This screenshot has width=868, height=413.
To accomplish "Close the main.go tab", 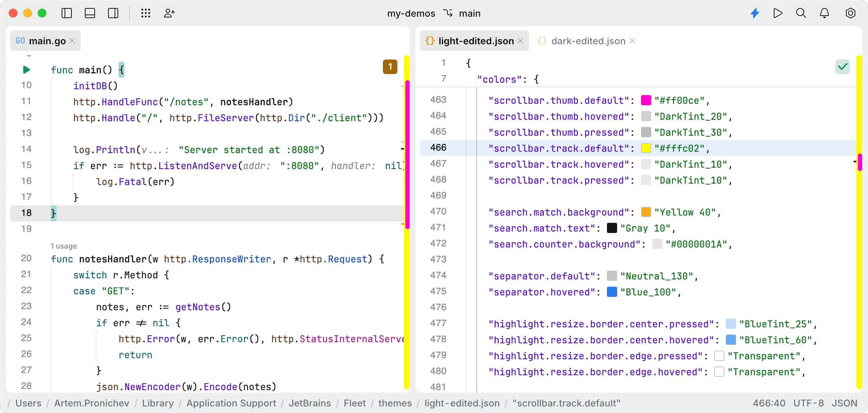I will (x=73, y=41).
